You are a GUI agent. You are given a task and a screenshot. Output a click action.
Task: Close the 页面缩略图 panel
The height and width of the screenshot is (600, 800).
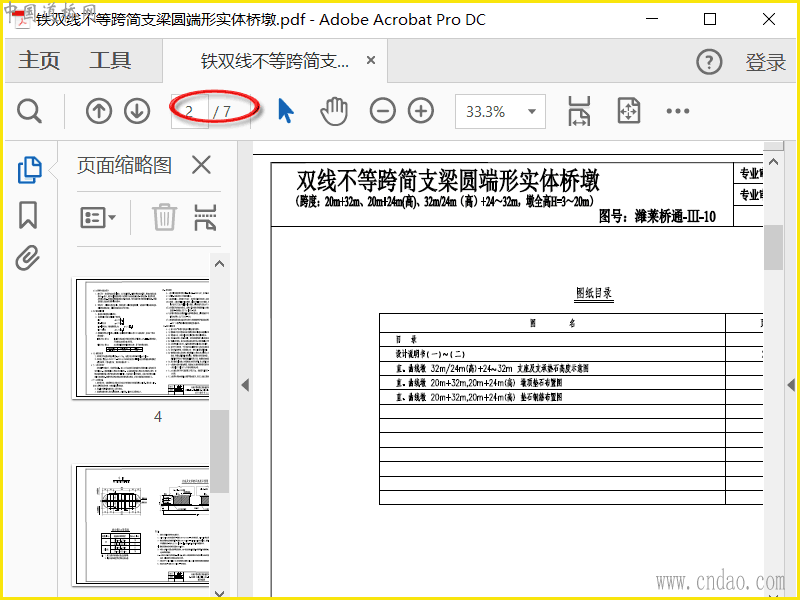tap(202, 165)
